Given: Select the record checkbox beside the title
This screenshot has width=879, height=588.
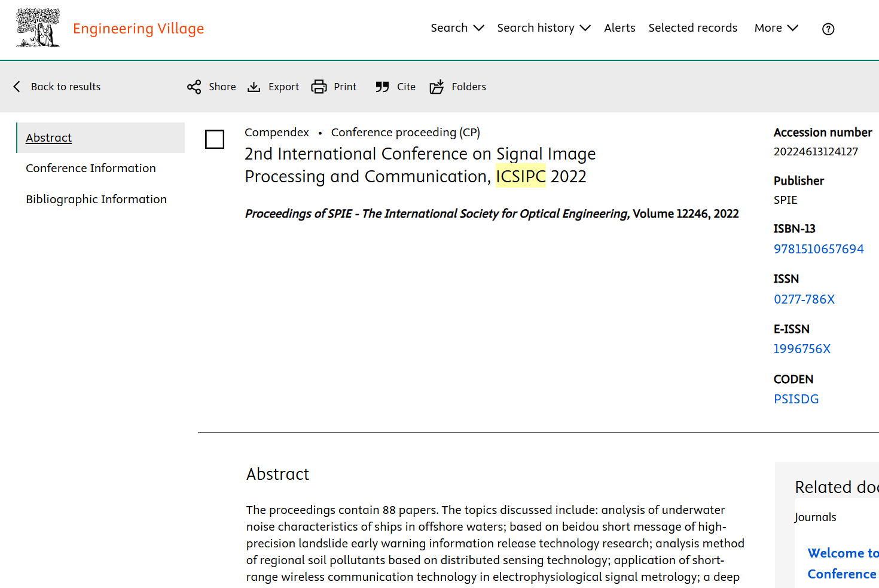Looking at the screenshot, I should pyautogui.click(x=215, y=139).
